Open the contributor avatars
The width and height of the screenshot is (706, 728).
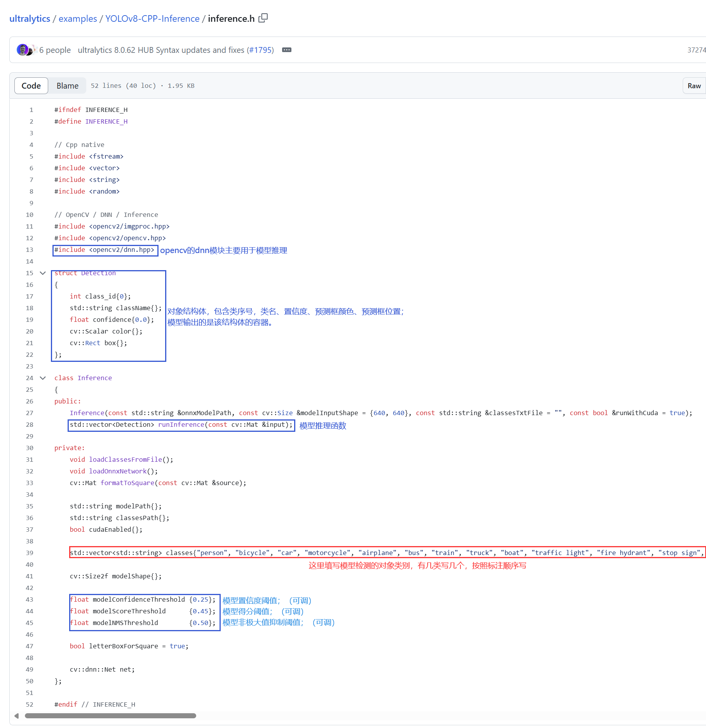(x=26, y=50)
